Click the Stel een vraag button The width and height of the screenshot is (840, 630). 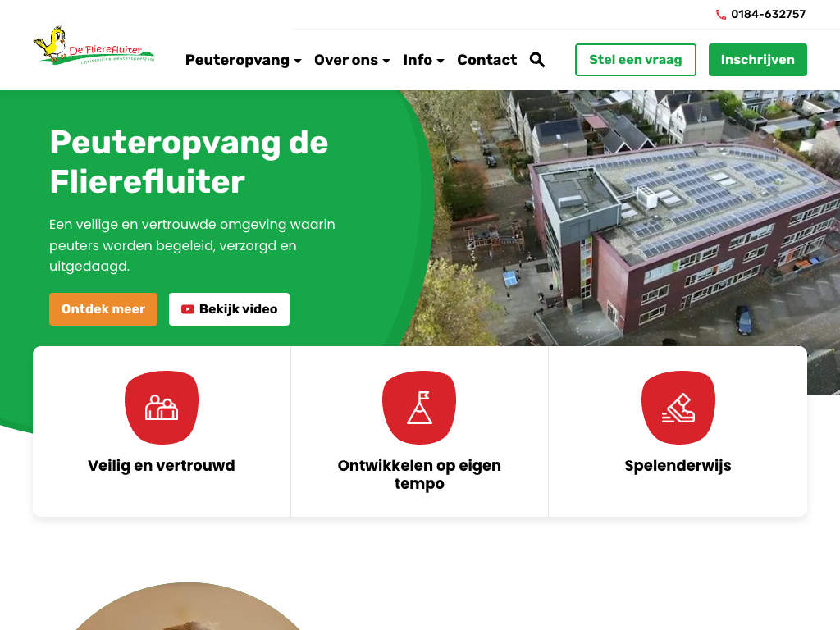coord(636,60)
